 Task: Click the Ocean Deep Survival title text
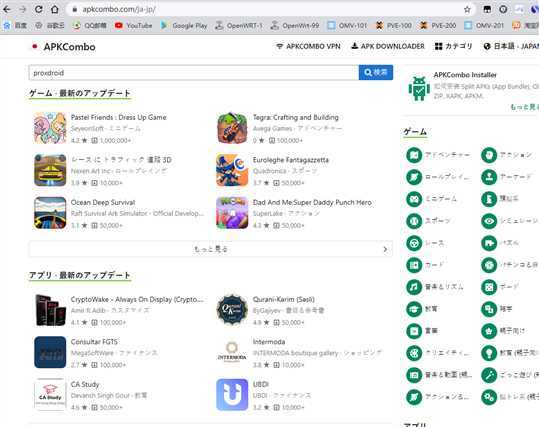click(103, 202)
